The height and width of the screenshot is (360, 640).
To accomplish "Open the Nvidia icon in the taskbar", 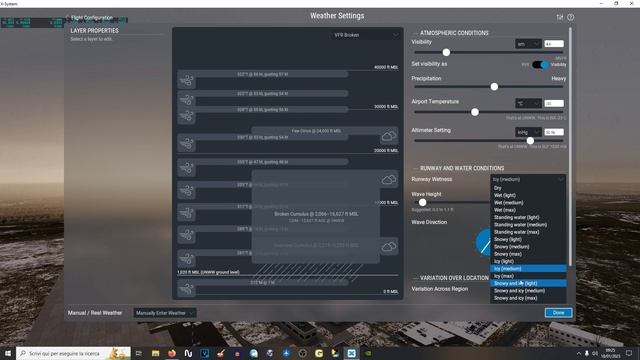I will [x=368, y=353].
